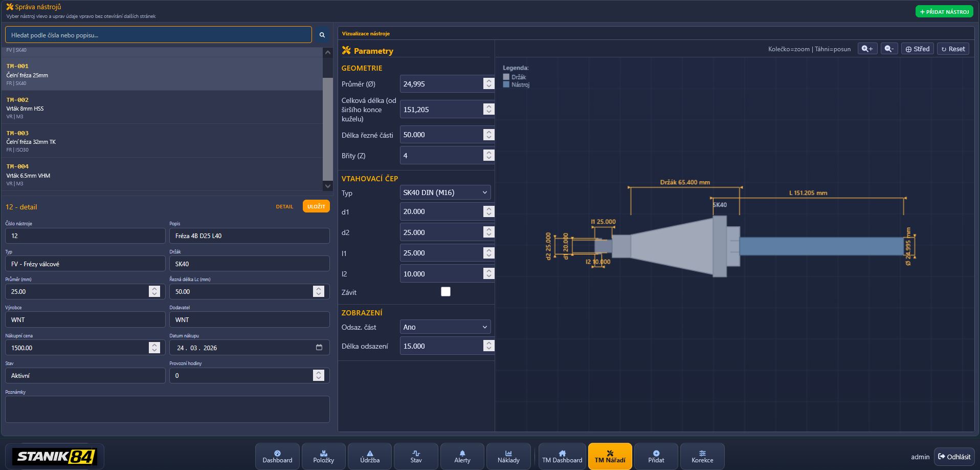Open Náklady chart in bottom bar
The height and width of the screenshot is (470, 980).
pos(508,456)
